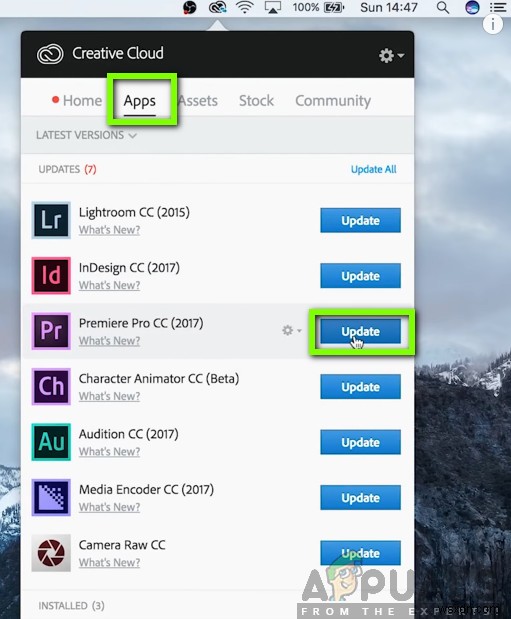Screen dimensions: 511x619
Task: Open What's New for Camera Raw CC
Action: pos(109,562)
